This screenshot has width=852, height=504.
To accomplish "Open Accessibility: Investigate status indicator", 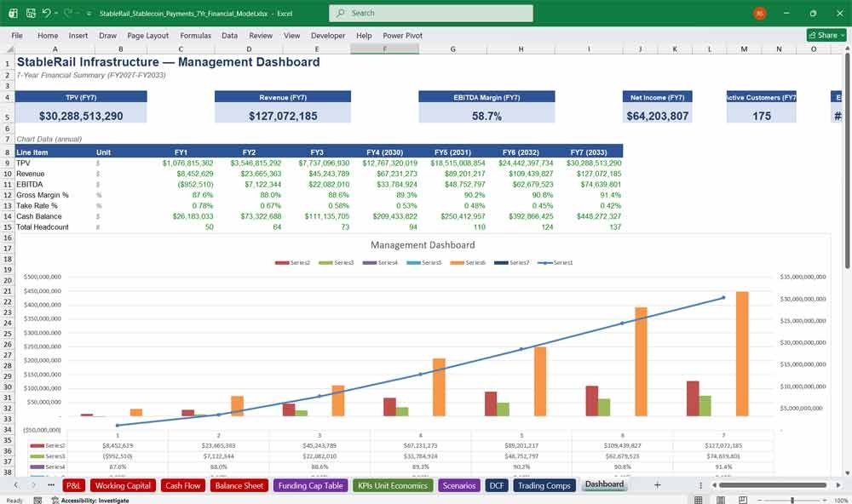I will (x=90, y=501).
